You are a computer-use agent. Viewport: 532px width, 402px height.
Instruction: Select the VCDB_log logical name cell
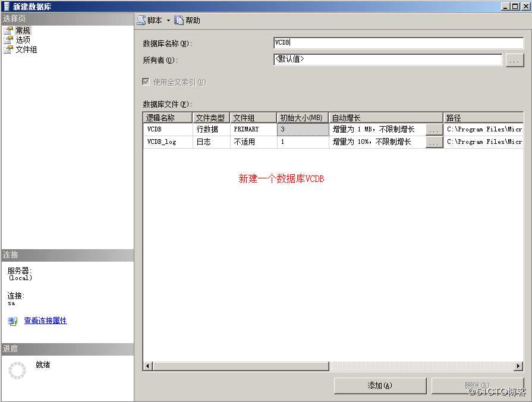[168, 142]
